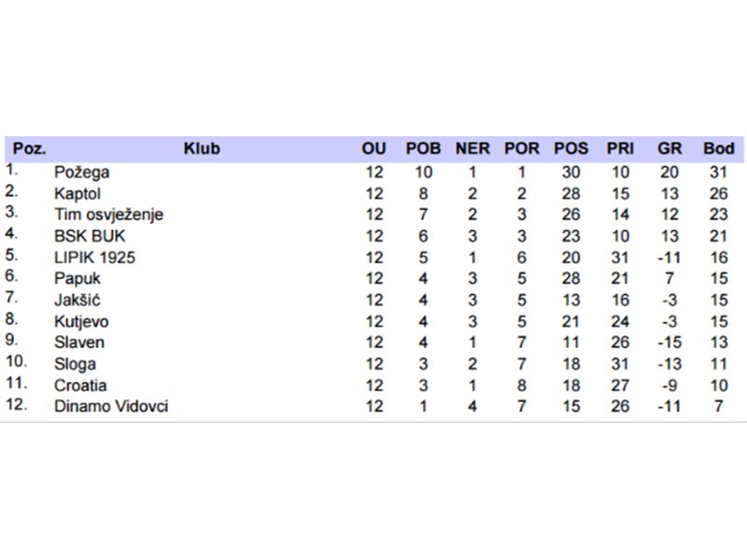Click the POR column header
This screenshot has width=747, height=560.
(x=522, y=148)
